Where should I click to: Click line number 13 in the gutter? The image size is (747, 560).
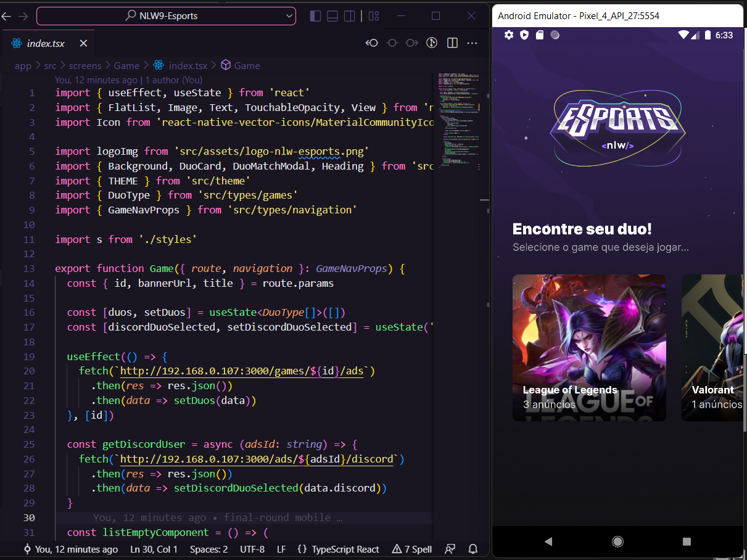(x=28, y=268)
